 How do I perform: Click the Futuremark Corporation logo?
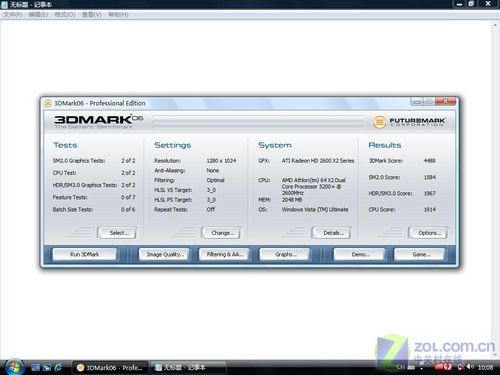tap(409, 122)
